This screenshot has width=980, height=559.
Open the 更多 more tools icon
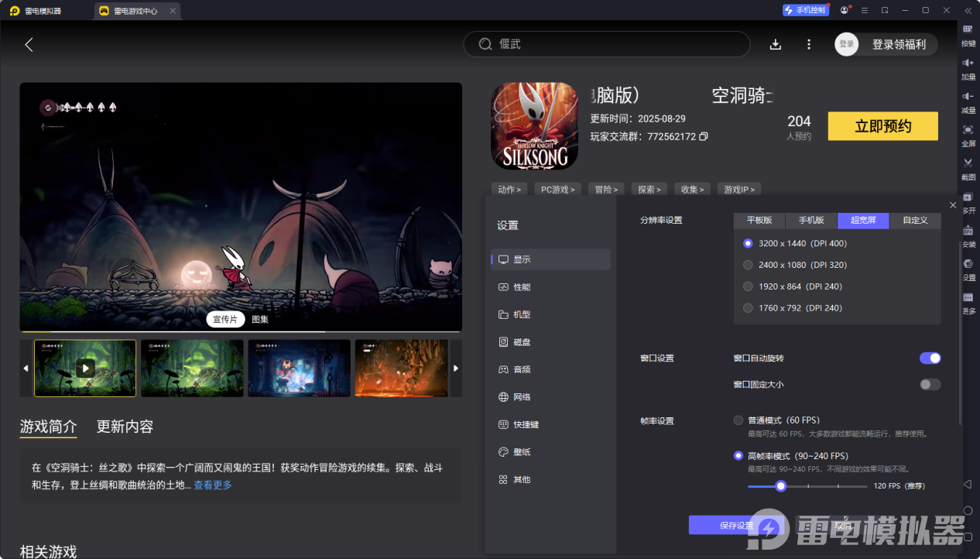pos(968,297)
